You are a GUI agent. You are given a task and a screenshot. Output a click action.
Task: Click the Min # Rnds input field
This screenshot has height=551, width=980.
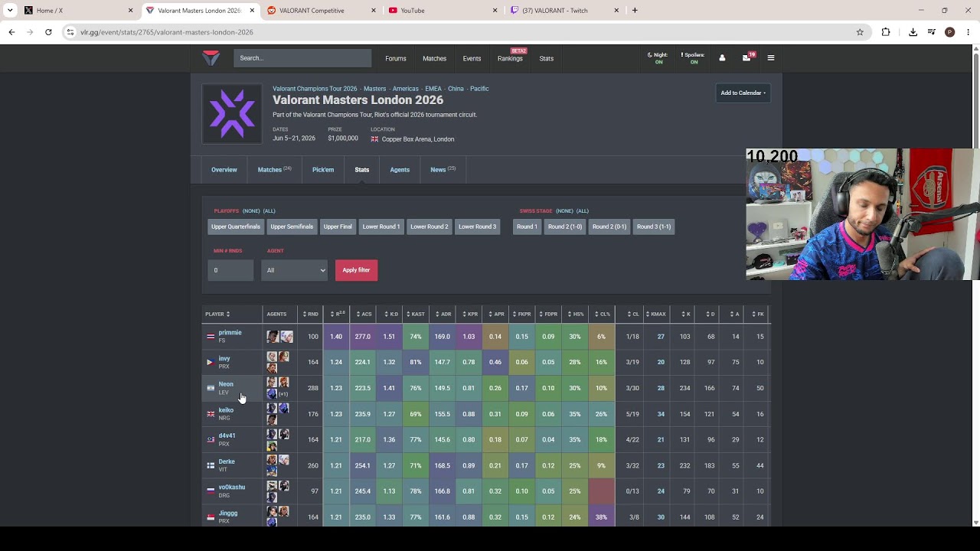click(230, 270)
